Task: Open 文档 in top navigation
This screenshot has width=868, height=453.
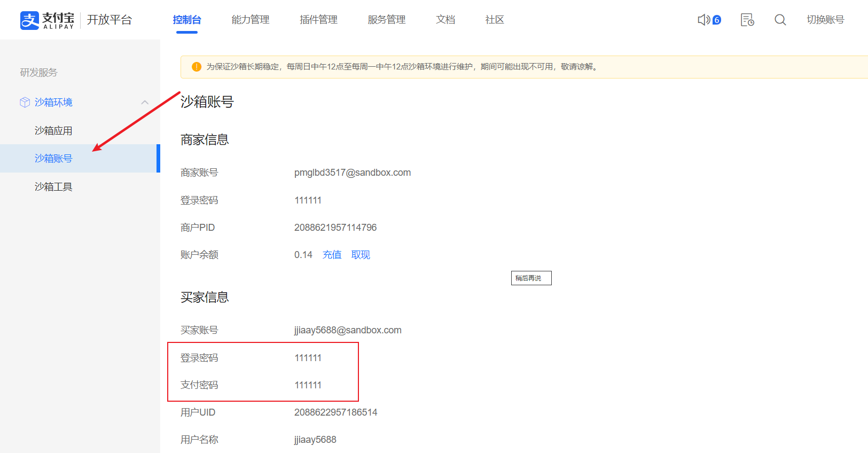Action: [x=445, y=20]
